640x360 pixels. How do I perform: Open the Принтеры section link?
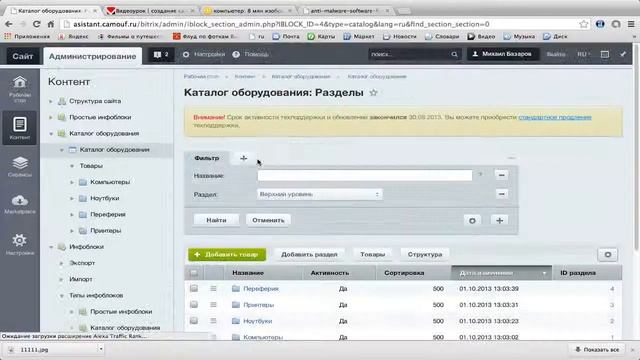[x=258, y=305]
